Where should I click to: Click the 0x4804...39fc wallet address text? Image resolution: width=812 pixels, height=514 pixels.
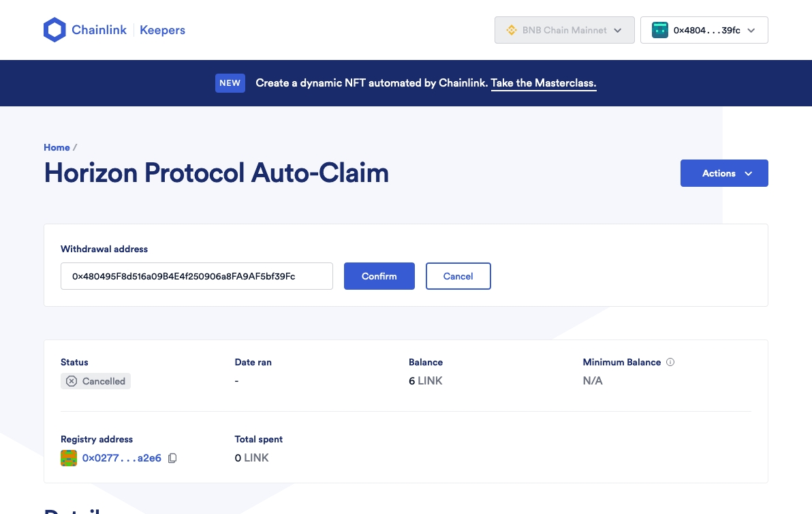(706, 30)
